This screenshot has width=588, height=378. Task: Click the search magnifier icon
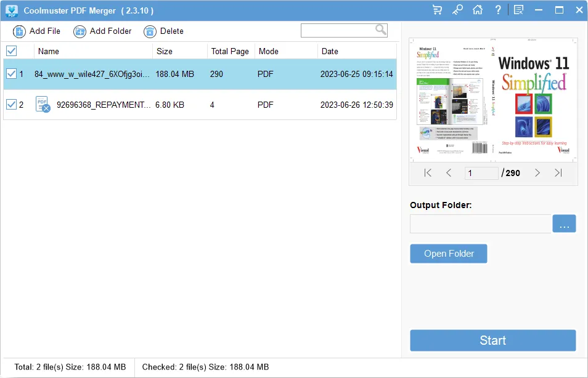[x=381, y=30]
